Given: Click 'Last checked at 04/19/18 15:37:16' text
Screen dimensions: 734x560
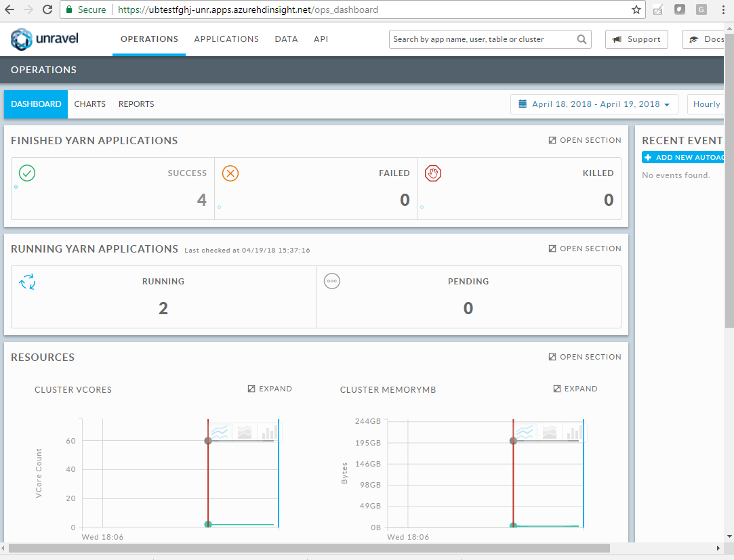Looking at the screenshot, I should tap(247, 251).
